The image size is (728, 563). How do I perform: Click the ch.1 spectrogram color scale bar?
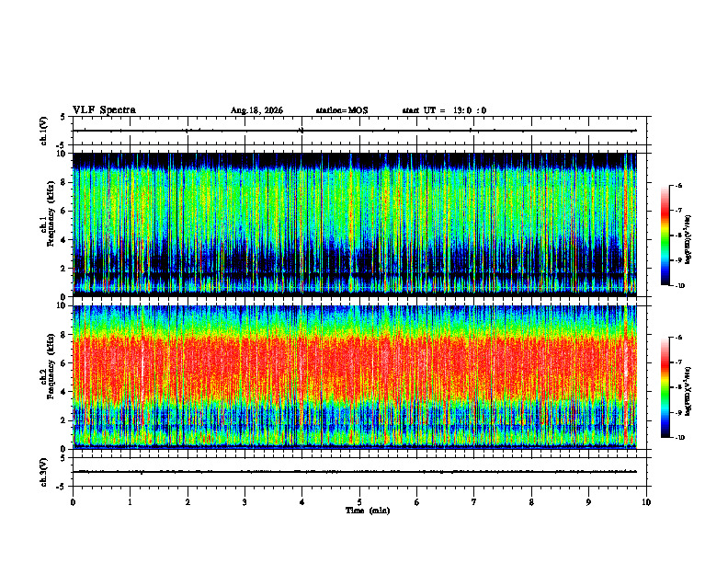pos(665,236)
